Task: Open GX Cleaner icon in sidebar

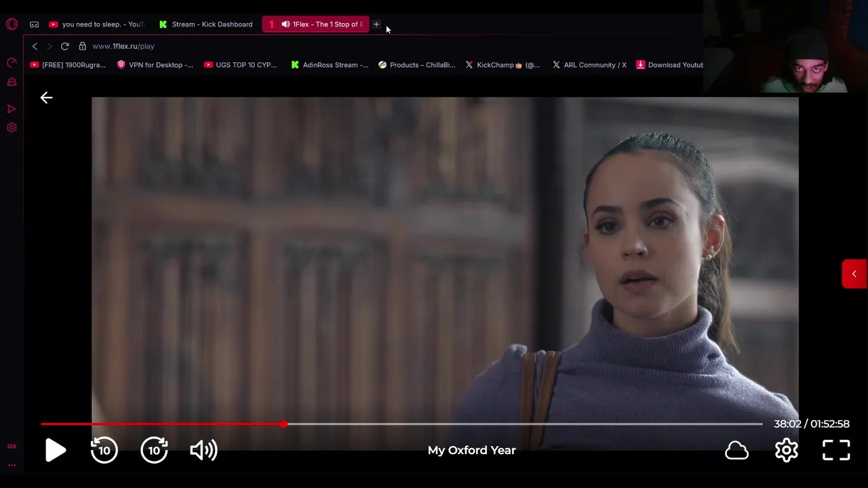Action: coord(12,83)
